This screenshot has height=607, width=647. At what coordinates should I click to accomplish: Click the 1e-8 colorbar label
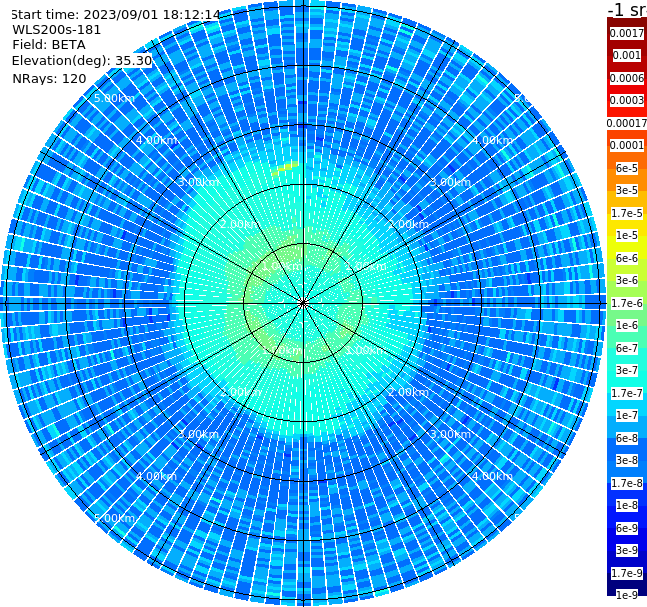pos(627,505)
